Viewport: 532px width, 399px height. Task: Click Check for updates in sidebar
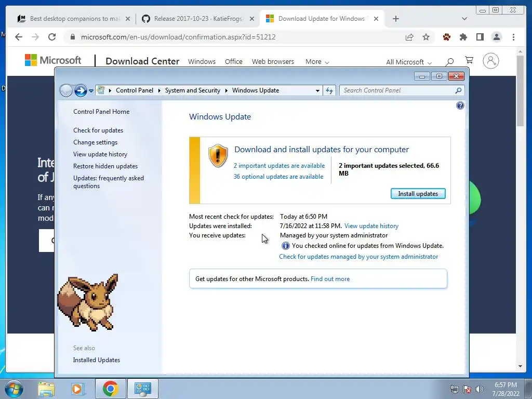[98, 130]
